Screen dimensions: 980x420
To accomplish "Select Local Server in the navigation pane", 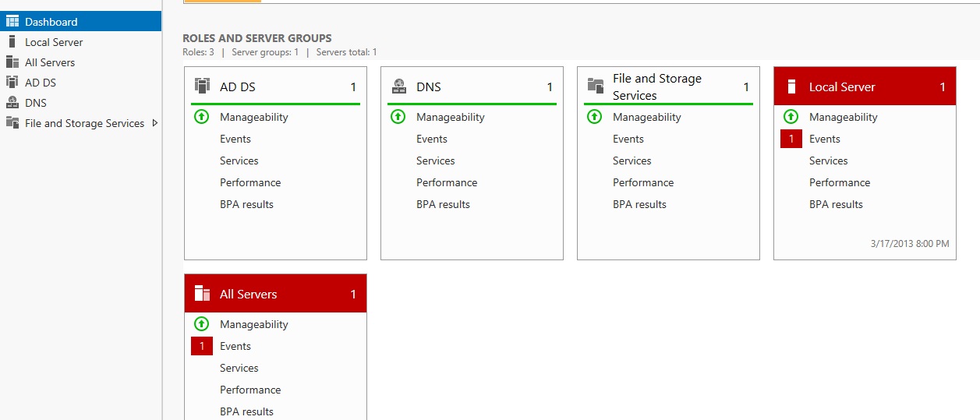I will pyautogui.click(x=54, y=42).
